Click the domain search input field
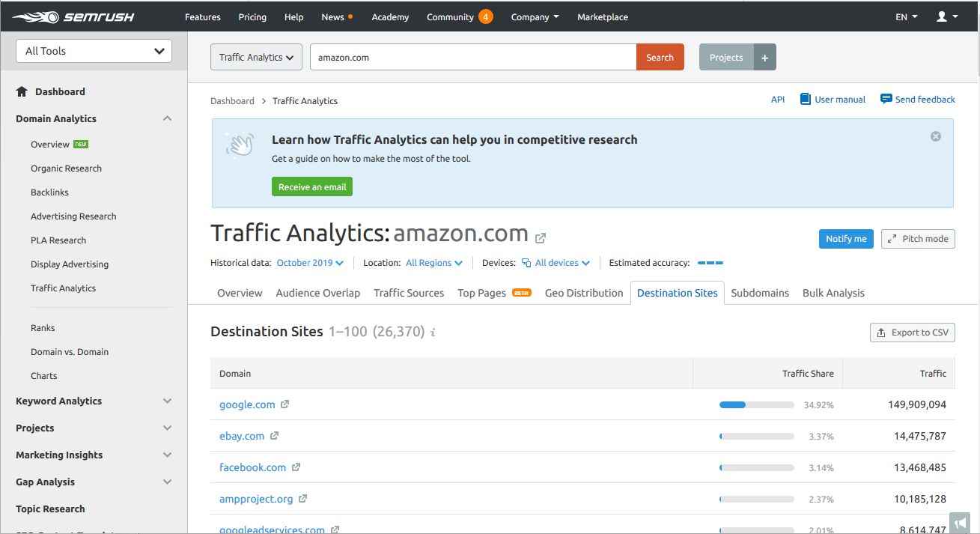The width and height of the screenshot is (980, 534). (x=472, y=56)
